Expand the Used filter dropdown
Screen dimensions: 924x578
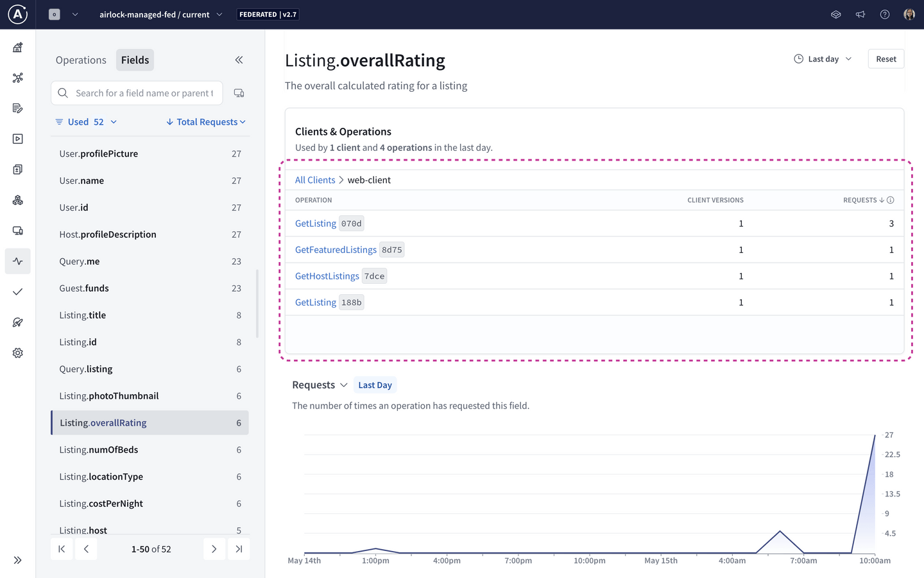pyautogui.click(x=85, y=121)
